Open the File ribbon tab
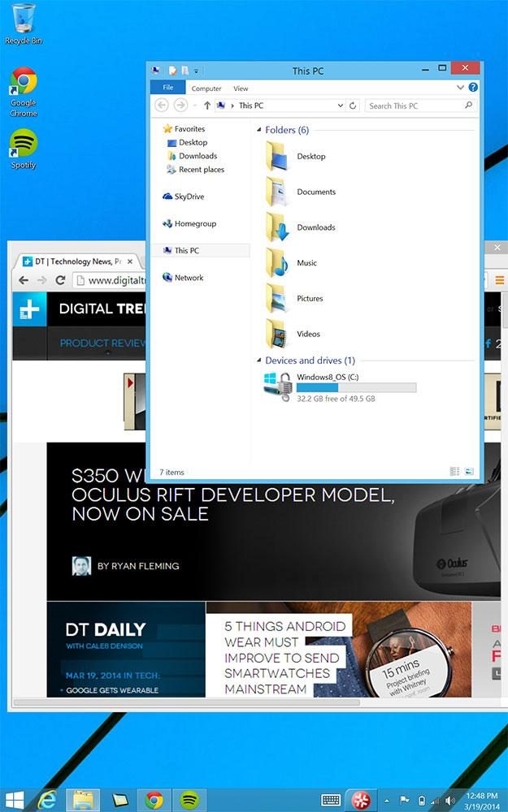 coord(168,88)
